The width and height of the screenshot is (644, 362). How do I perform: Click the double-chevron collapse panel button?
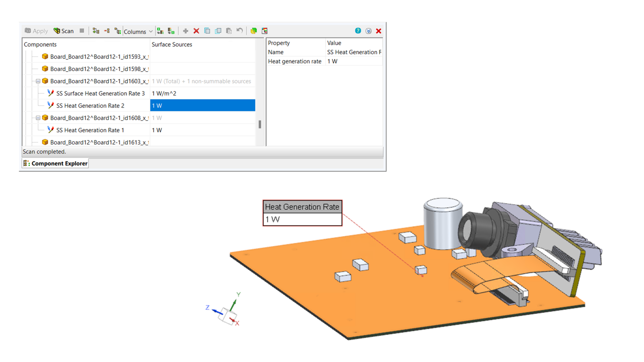tap(369, 31)
